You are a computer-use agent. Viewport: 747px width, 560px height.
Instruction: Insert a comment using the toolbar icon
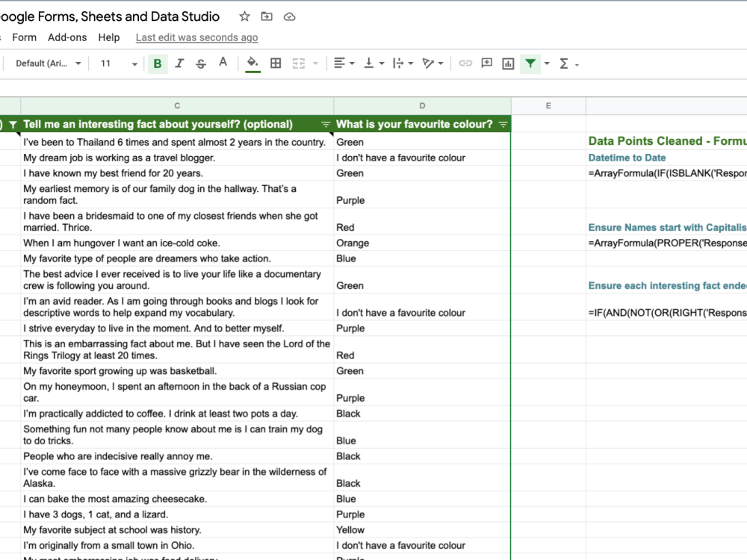(x=486, y=63)
